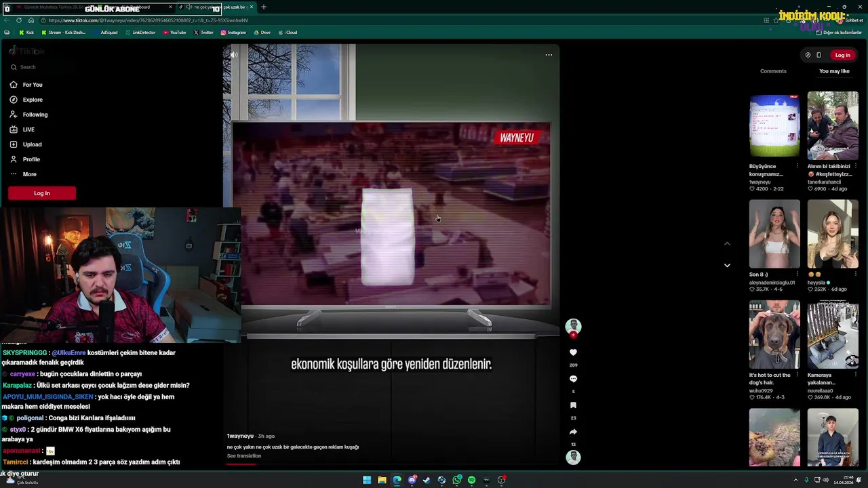The width and height of the screenshot is (868, 488).
Task: Open the dog's hair video thumbnail
Action: tap(774, 335)
